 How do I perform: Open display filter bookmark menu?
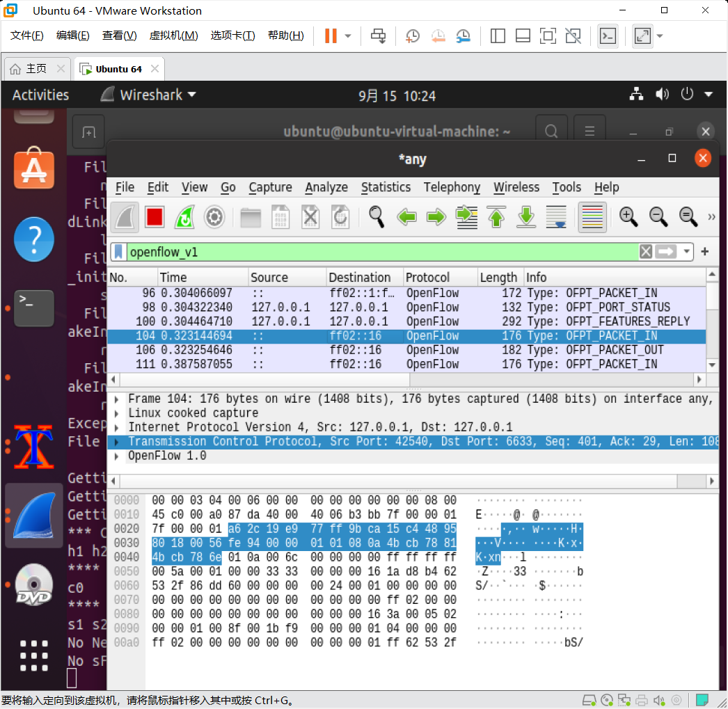pyautogui.click(x=118, y=252)
